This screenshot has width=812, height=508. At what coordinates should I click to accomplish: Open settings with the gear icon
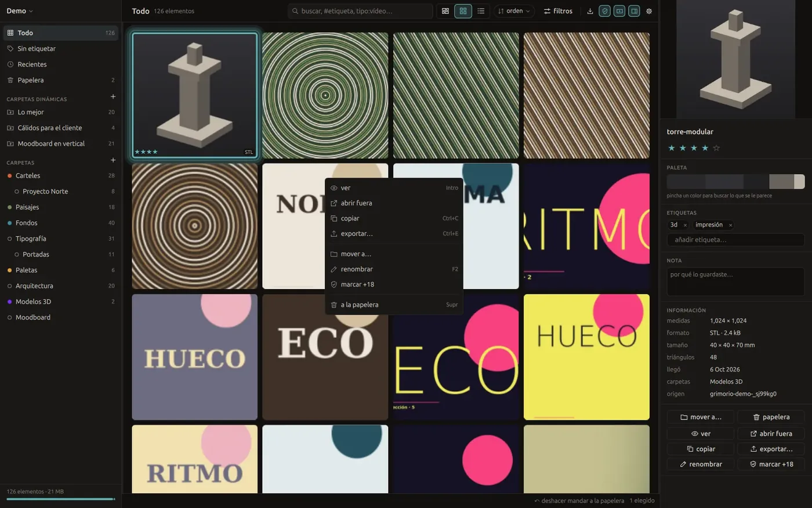click(x=649, y=11)
